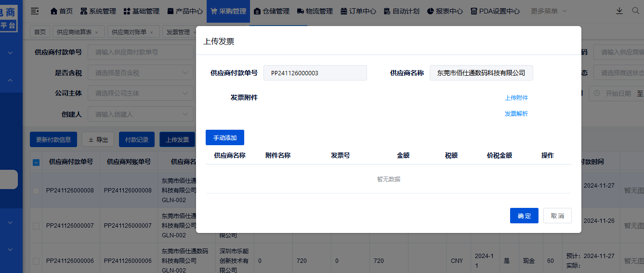644x273 pixels.
Task: Check the row PP241126000008 checkbox
Action: pyautogui.click(x=36, y=191)
